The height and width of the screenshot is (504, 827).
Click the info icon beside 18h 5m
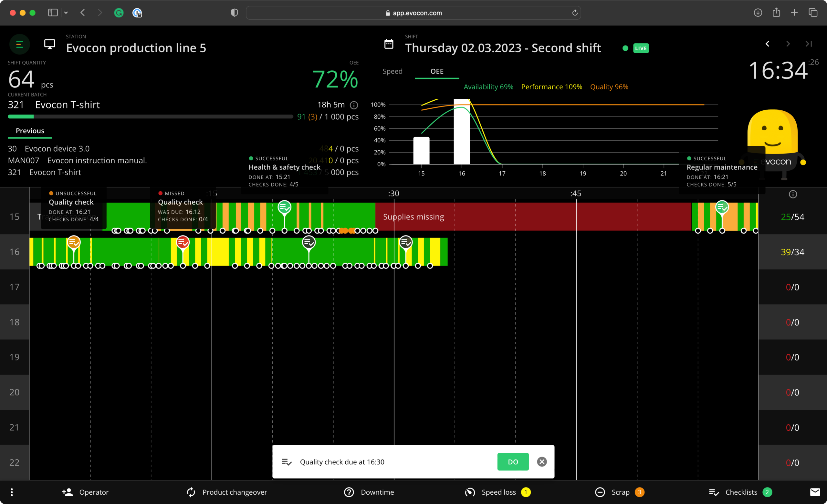(354, 105)
